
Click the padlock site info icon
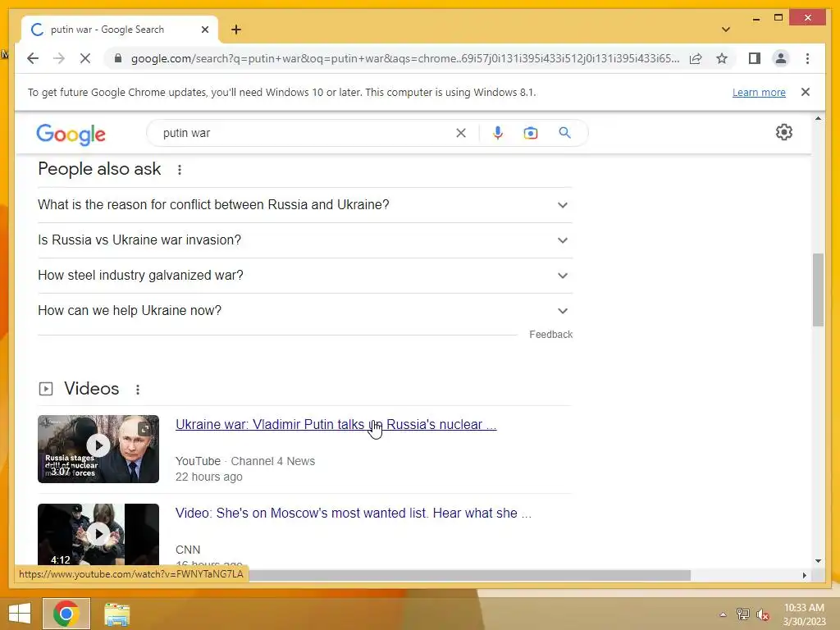click(118, 58)
